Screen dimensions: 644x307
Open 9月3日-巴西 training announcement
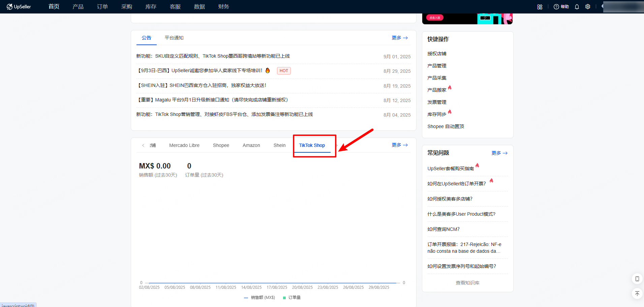coord(200,71)
